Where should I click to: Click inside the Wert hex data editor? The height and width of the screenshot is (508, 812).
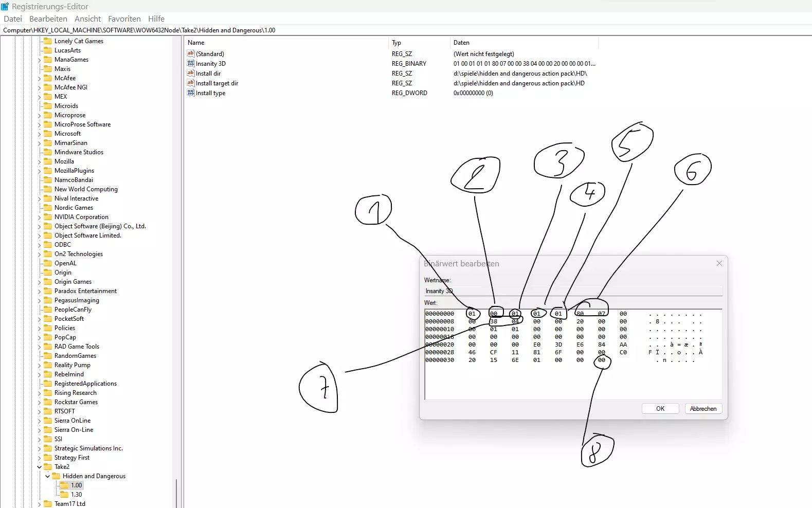pos(573,354)
